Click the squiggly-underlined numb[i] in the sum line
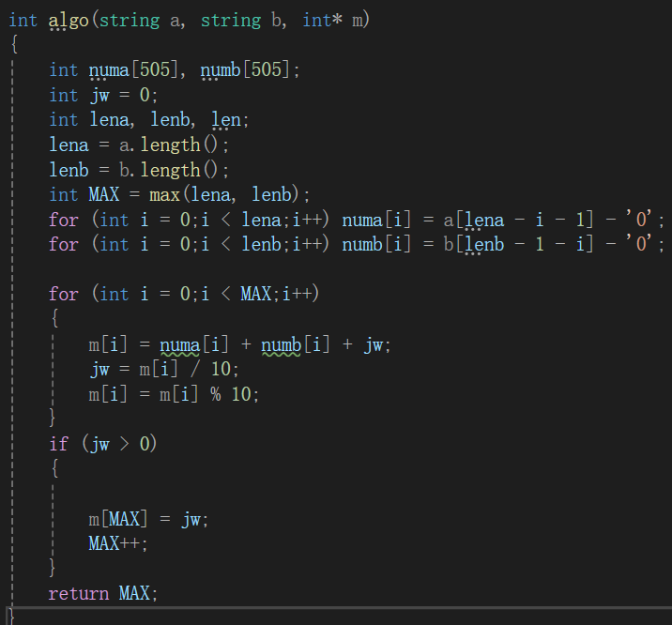The width and height of the screenshot is (672, 625). (x=296, y=345)
